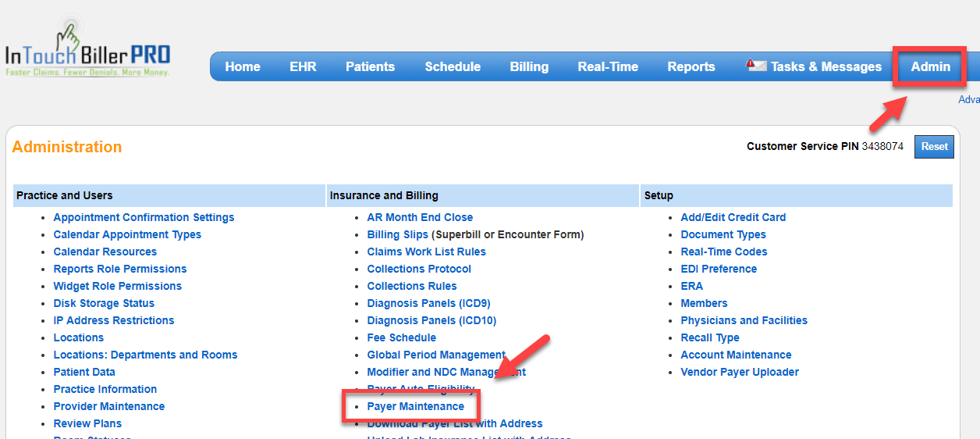Select Diagnosis Panels (ICD10) link
The height and width of the screenshot is (439, 980).
point(431,320)
